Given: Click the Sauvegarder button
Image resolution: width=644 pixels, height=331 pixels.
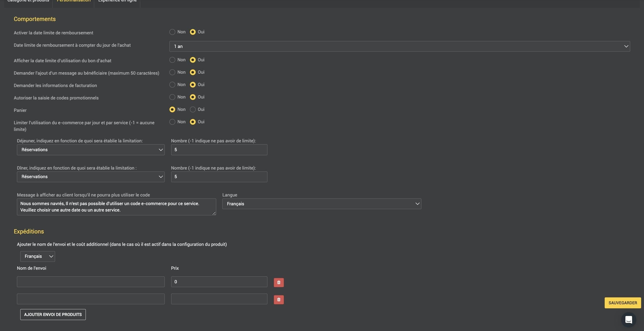Looking at the screenshot, I should (x=623, y=303).
